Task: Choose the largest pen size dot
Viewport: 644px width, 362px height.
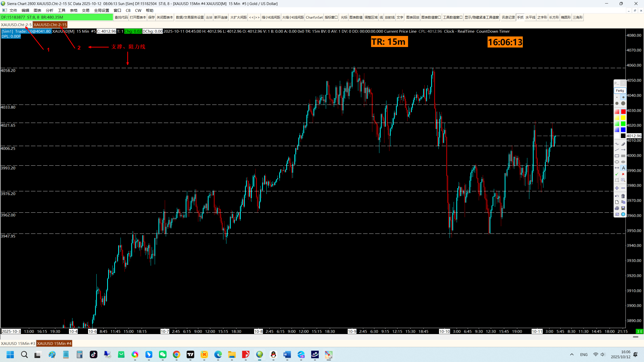Action: (x=623, y=103)
